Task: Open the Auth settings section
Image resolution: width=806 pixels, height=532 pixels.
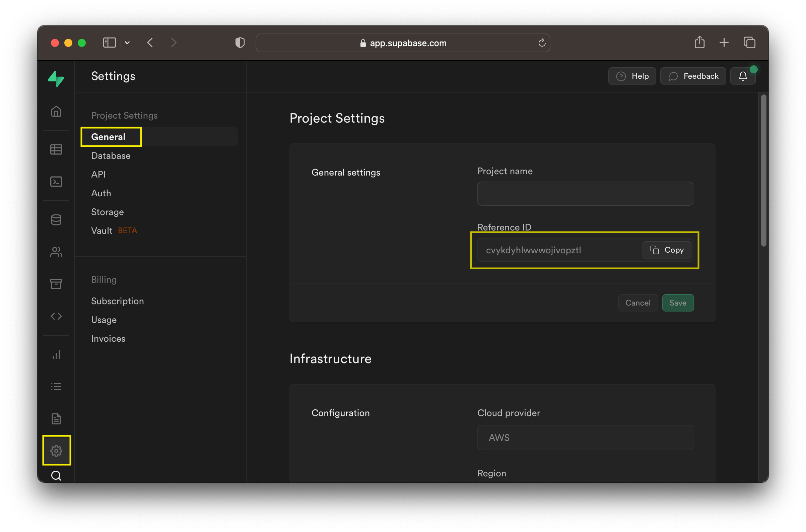Action: pyautogui.click(x=102, y=193)
